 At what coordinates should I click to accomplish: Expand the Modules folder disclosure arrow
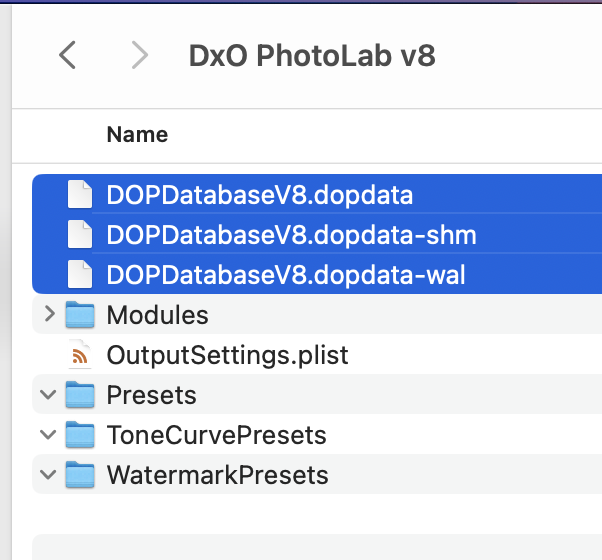click(49, 314)
